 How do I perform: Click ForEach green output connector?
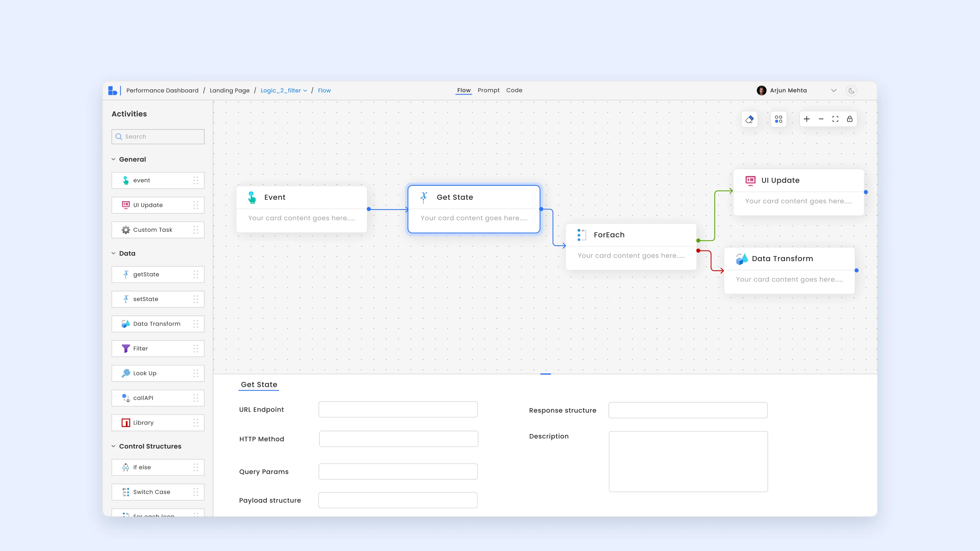click(698, 240)
